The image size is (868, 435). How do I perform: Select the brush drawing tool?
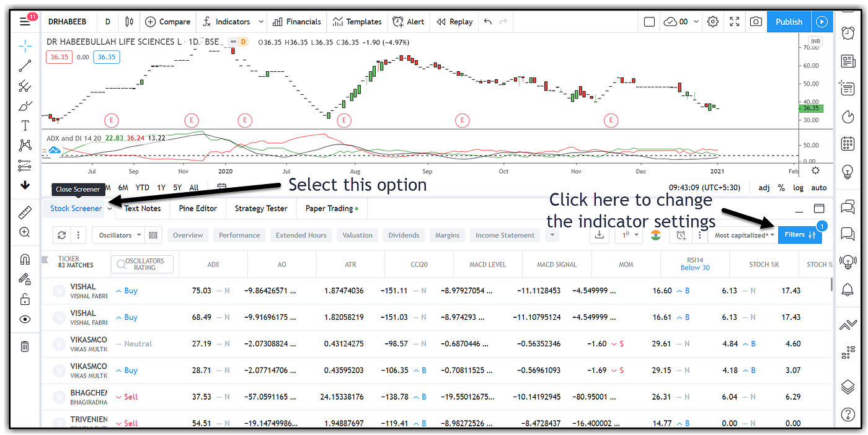[25, 105]
